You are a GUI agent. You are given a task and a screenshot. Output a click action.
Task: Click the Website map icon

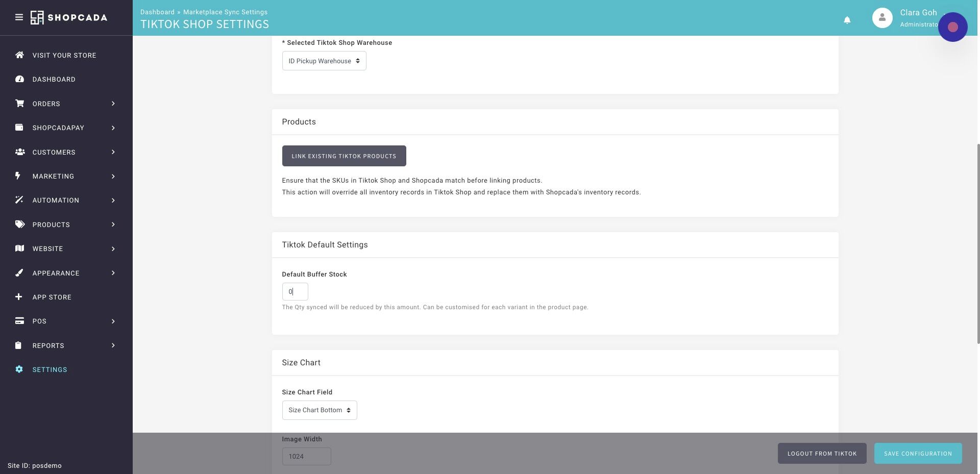[19, 248]
